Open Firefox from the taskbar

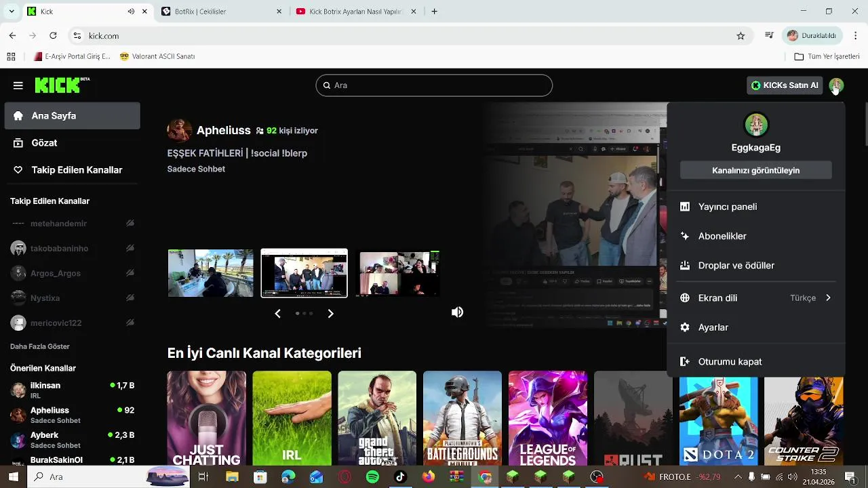point(429,477)
